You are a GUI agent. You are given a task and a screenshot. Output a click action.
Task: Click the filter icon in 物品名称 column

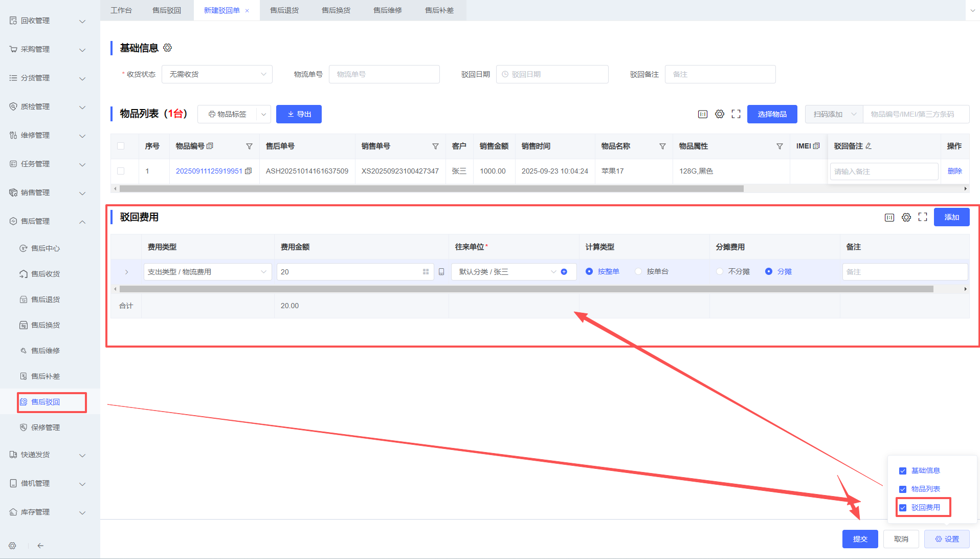(662, 146)
